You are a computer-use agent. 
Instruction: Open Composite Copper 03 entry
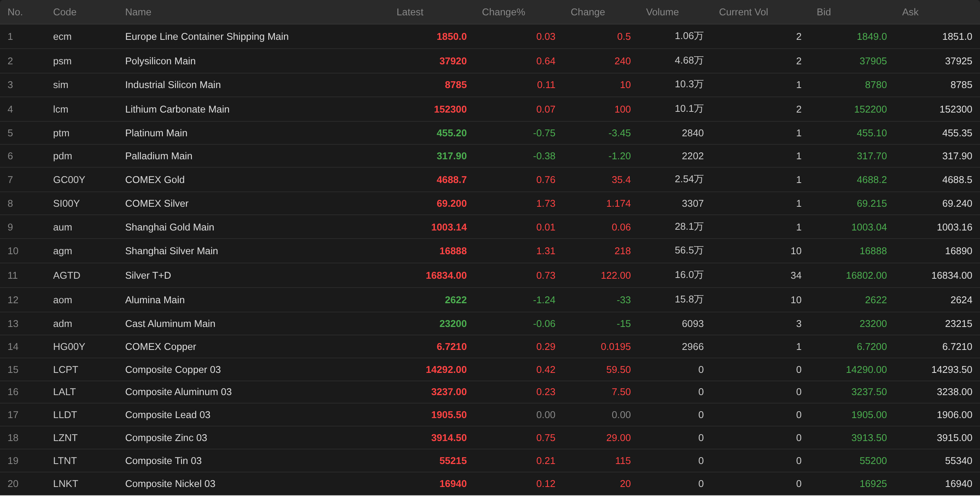173,370
